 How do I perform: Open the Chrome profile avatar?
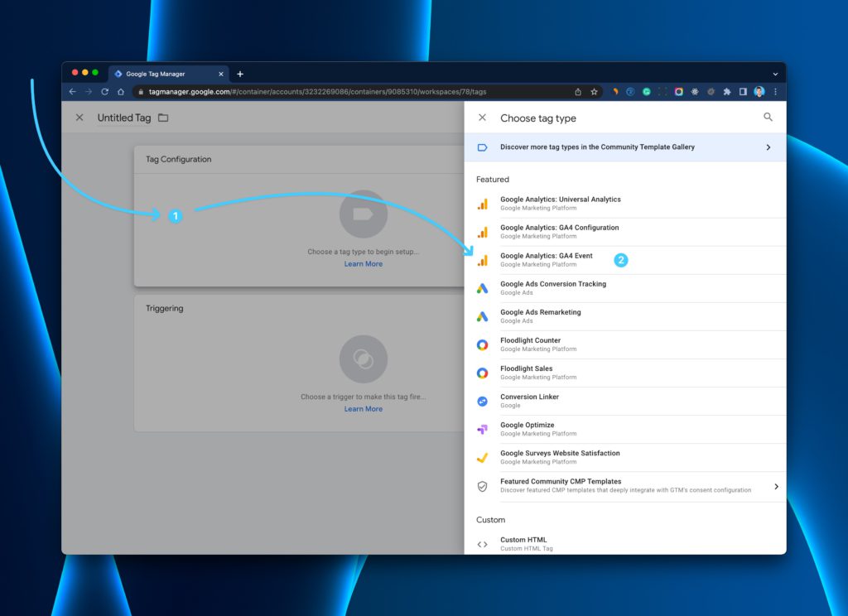pyautogui.click(x=759, y=91)
